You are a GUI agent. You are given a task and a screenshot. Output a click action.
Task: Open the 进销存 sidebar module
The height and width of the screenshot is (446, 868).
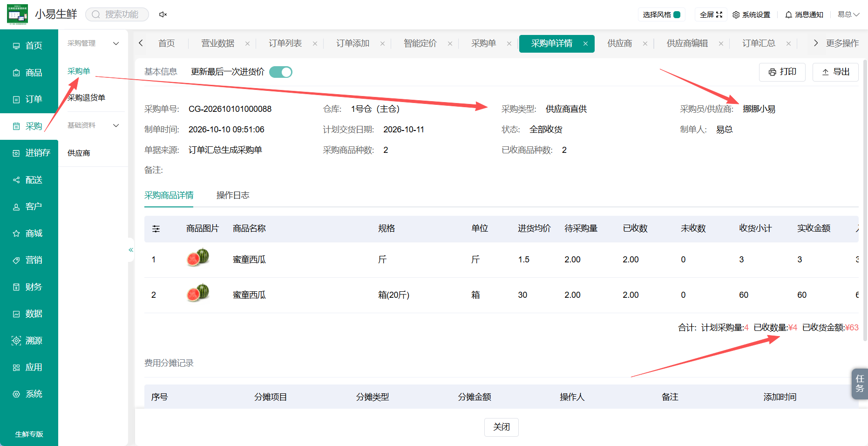coord(29,153)
